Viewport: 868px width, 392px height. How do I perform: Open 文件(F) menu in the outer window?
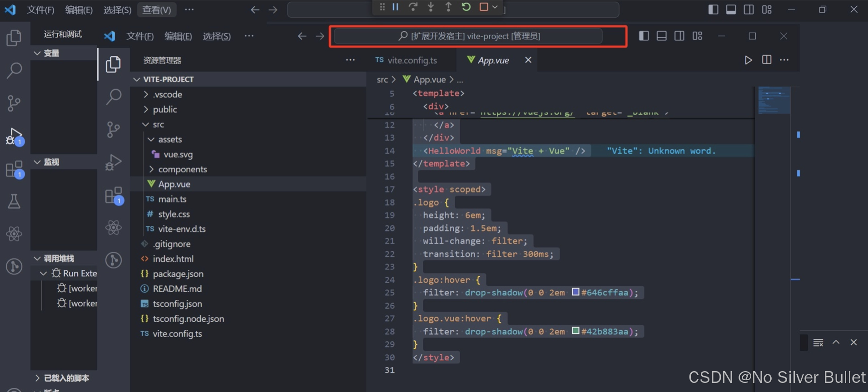40,10
